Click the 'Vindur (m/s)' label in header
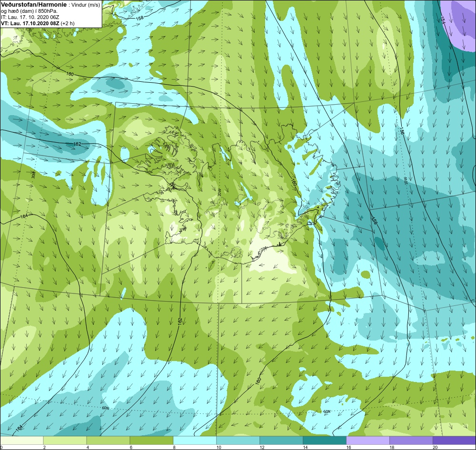 (85, 5)
